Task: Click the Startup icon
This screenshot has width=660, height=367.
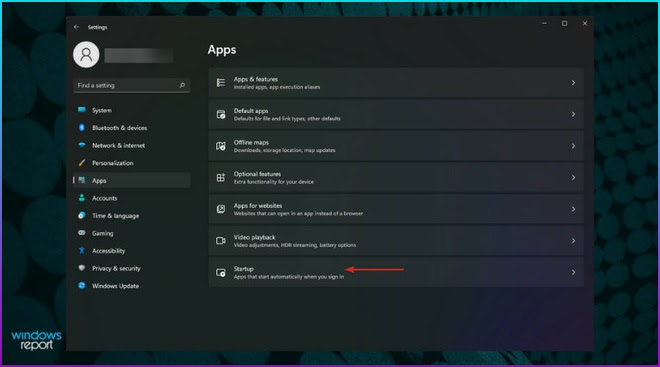Action: 221,272
